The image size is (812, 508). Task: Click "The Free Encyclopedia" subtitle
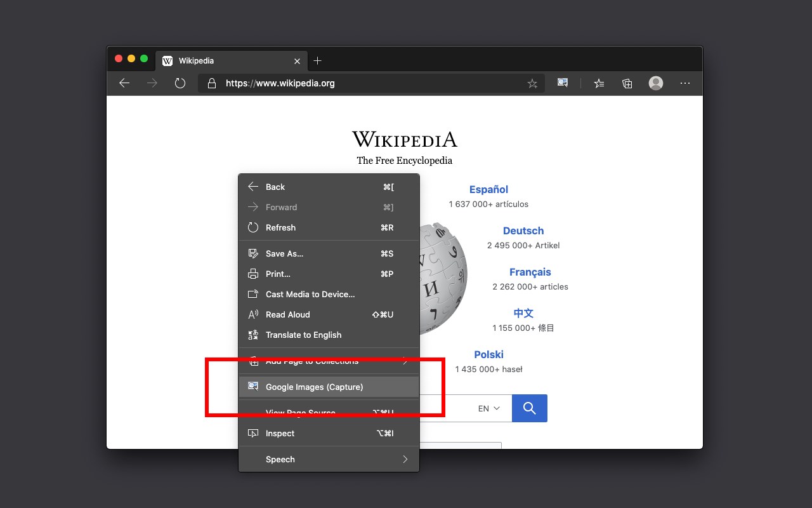(405, 161)
